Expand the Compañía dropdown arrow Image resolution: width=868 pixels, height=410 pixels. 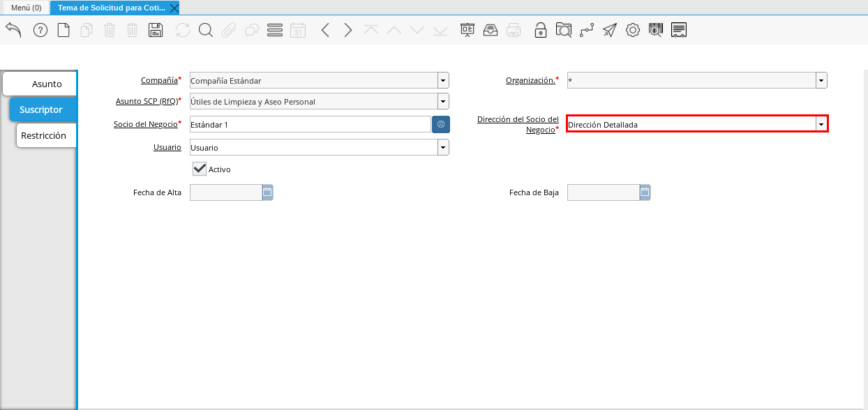443,80
